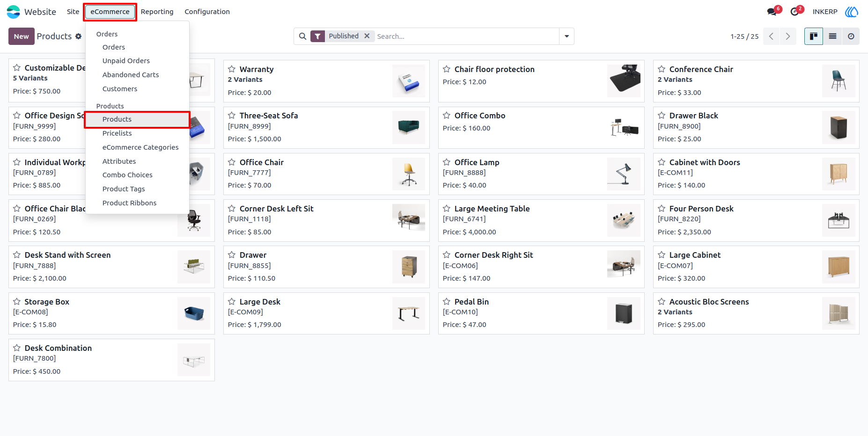This screenshot has height=436, width=868.
Task: Open the Office Chair product image
Action: [x=409, y=174]
